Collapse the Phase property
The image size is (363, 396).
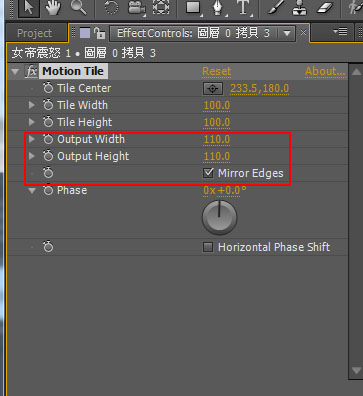pos(32,191)
